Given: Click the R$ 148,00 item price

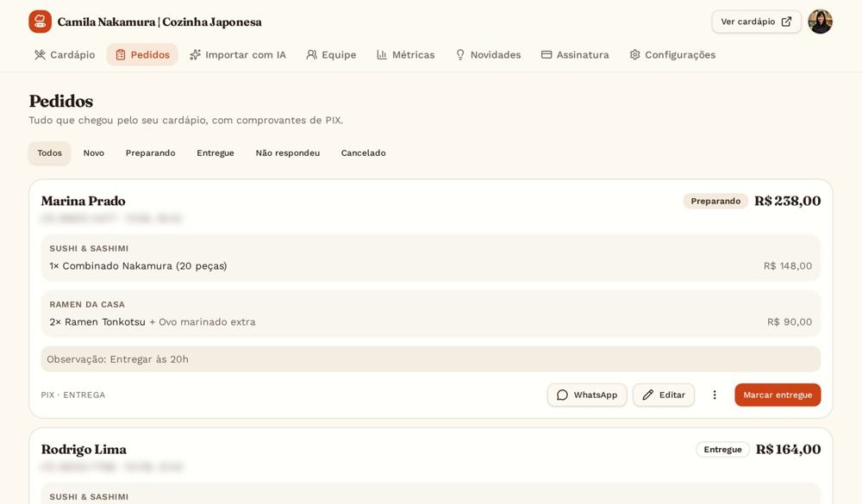Looking at the screenshot, I should [x=788, y=266].
